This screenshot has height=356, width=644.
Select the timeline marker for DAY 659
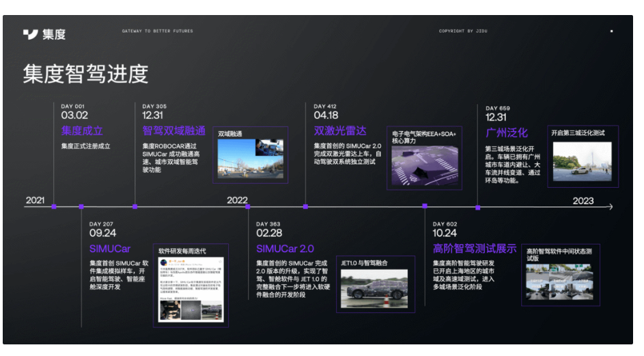click(477, 208)
